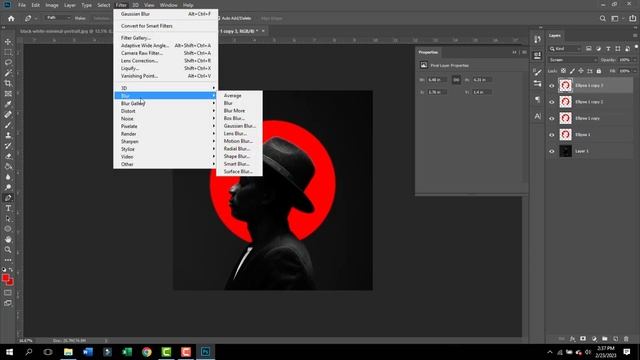Select the Frame tool
This screenshot has height=360, width=640.
(x=8, y=94)
